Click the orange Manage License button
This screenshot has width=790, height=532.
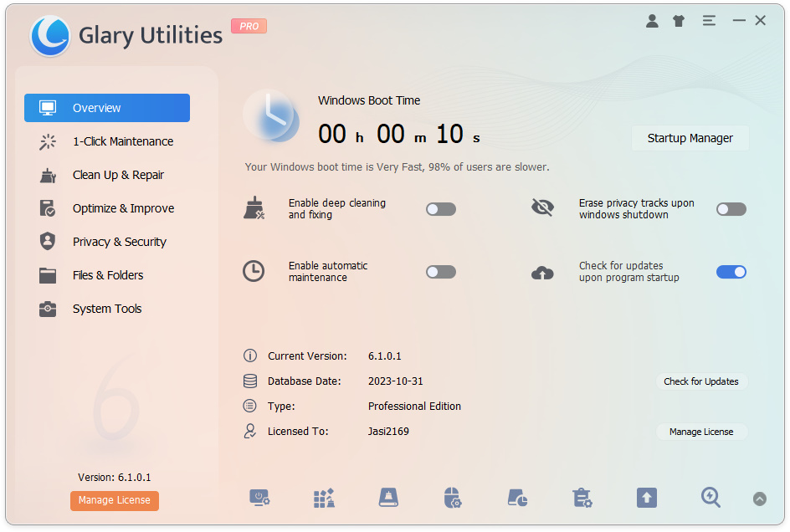pyautogui.click(x=115, y=500)
